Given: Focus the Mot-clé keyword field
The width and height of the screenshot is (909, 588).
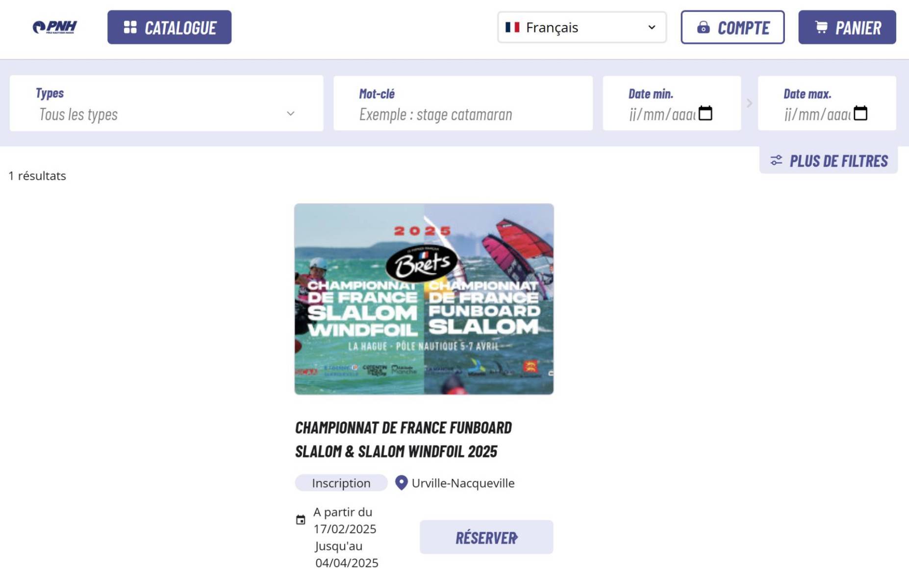Looking at the screenshot, I should point(463,103).
